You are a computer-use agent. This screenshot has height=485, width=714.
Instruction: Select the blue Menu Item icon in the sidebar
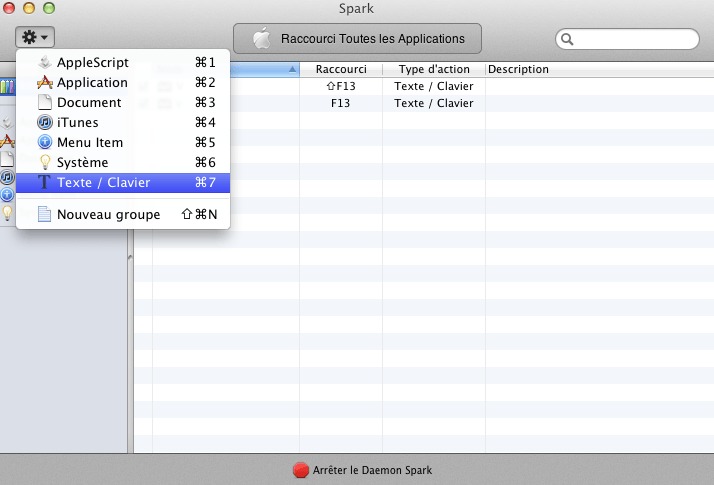coord(7,194)
